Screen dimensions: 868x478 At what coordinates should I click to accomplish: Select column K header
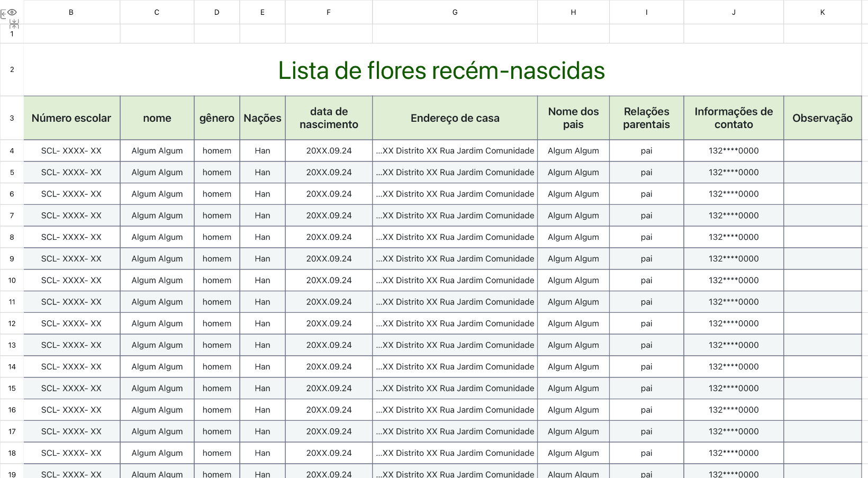(x=822, y=12)
